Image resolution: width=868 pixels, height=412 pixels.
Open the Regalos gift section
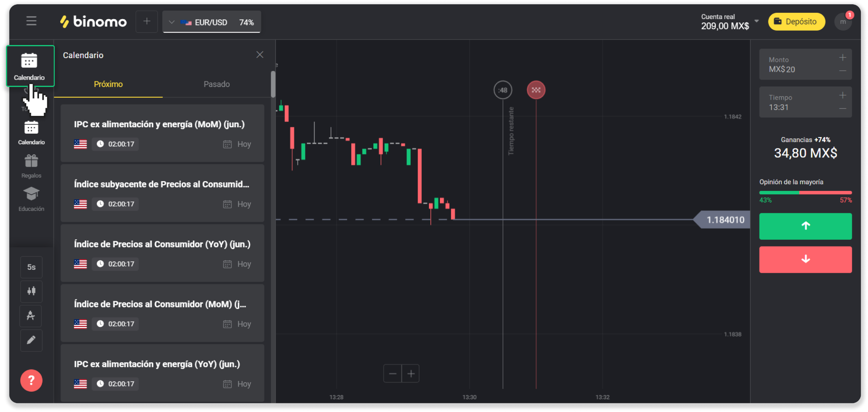(31, 166)
